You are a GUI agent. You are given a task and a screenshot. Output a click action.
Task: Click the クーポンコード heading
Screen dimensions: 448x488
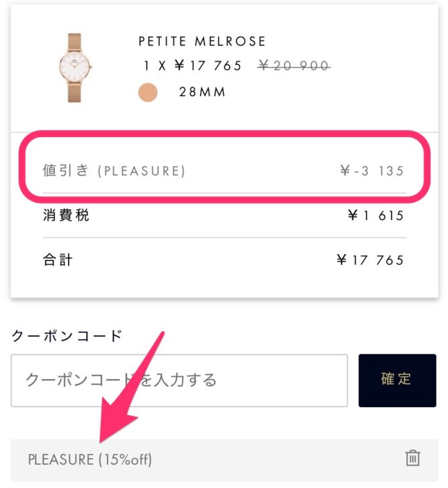point(67,336)
